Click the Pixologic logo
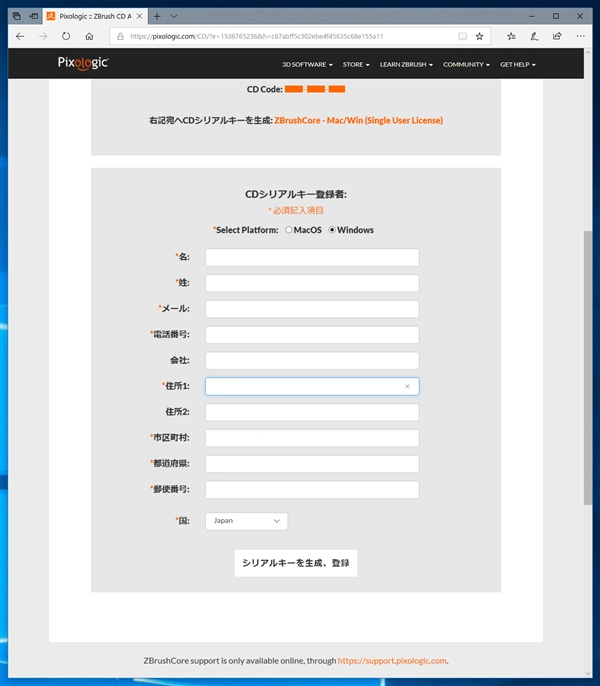 [x=83, y=63]
